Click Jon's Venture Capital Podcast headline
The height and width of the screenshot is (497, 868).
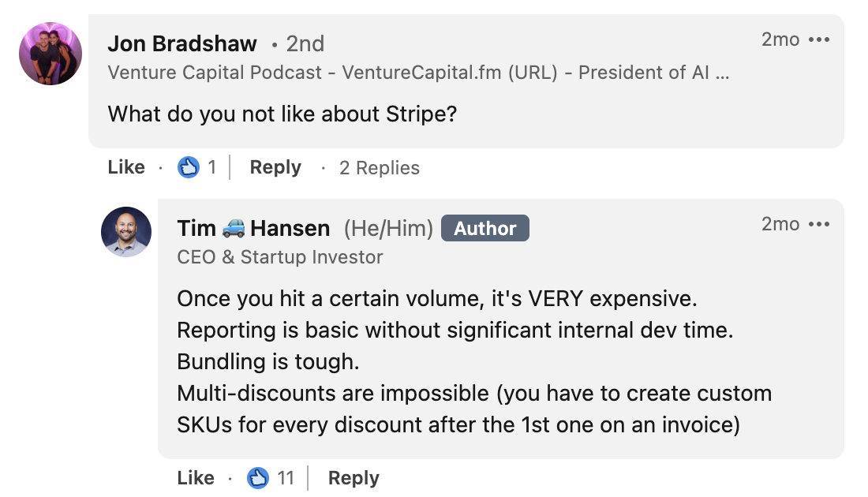[418, 73]
